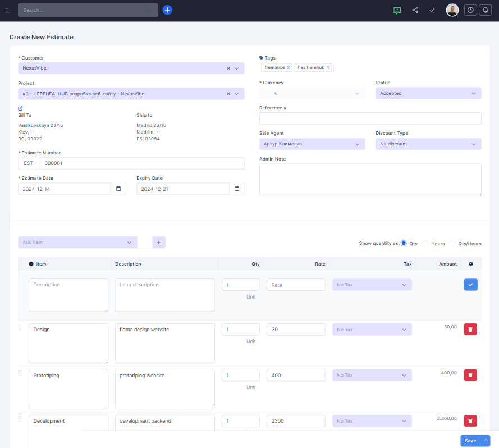Remove the freelance tag
Viewport: 499px width, 448px height.
pos(289,67)
